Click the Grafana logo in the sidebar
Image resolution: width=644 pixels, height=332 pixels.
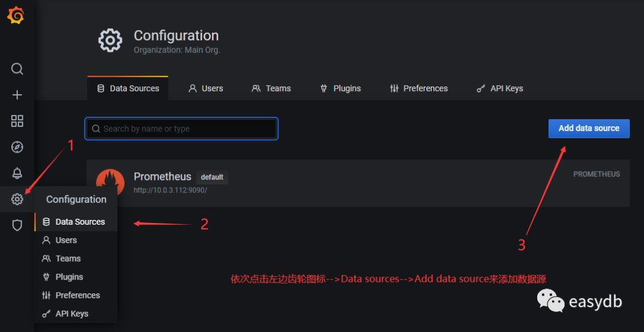(16, 16)
